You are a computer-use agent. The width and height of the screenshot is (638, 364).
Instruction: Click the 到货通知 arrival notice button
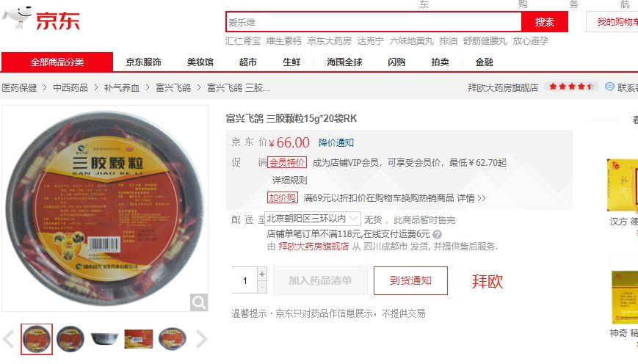[x=410, y=280]
